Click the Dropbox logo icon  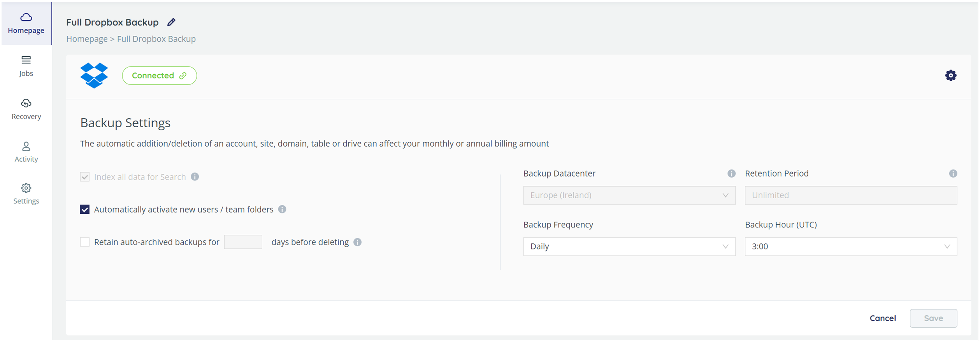(94, 75)
